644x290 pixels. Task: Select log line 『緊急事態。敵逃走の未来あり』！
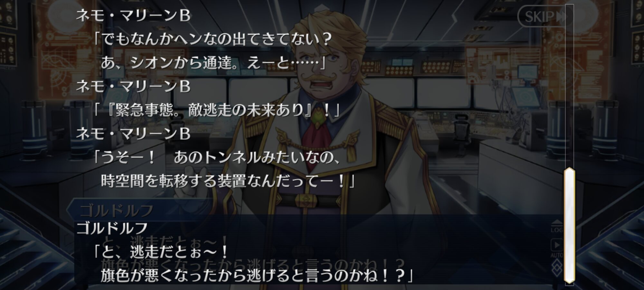point(217,110)
